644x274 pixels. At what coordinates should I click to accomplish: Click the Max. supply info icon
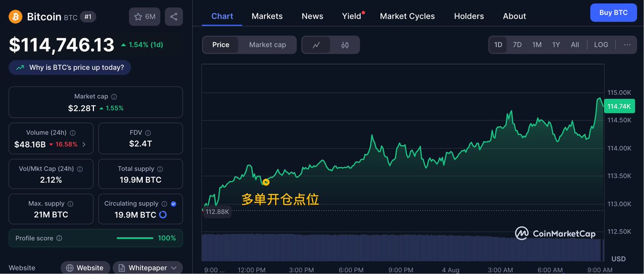point(70,204)
